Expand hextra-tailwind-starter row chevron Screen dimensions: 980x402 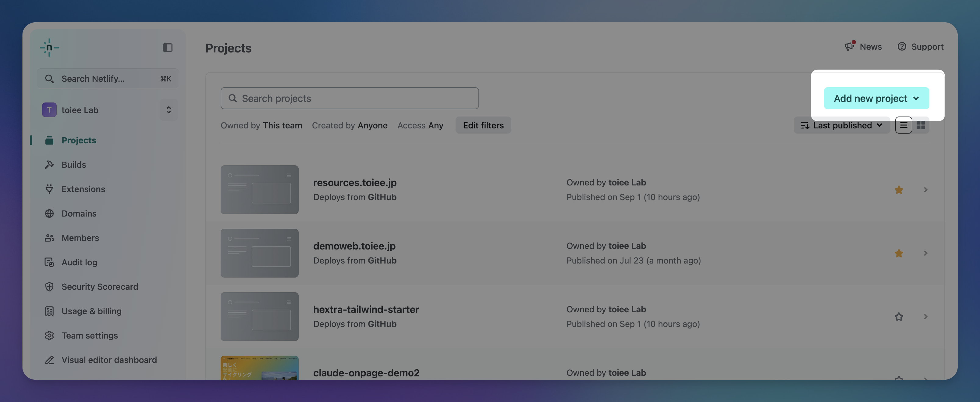click(x=925, y=317)
